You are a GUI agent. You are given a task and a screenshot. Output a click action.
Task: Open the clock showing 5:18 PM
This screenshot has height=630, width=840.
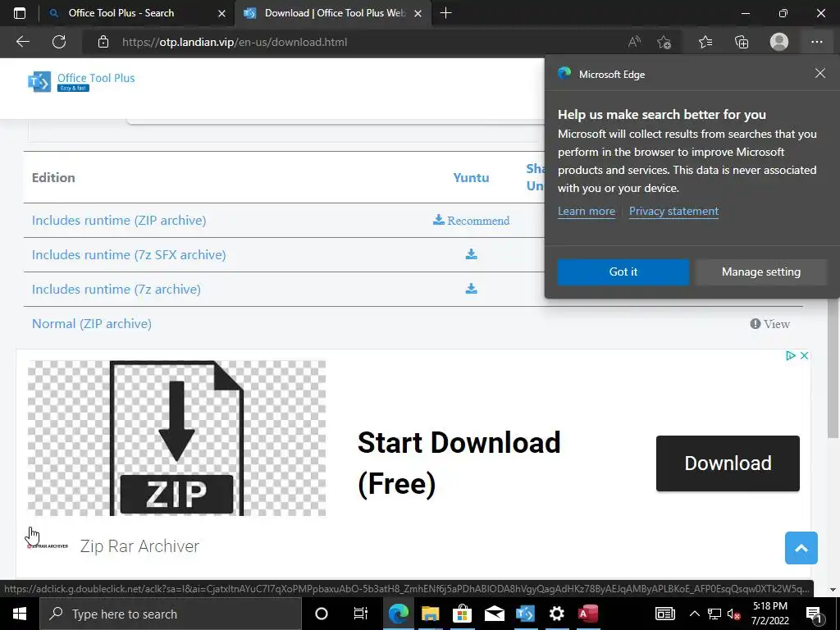[769, 614]
